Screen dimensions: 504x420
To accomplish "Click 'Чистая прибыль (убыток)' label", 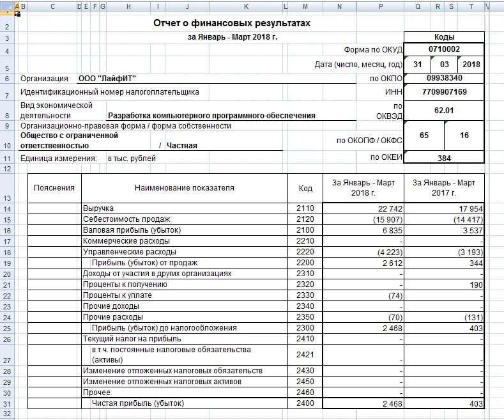I will 138,403.
